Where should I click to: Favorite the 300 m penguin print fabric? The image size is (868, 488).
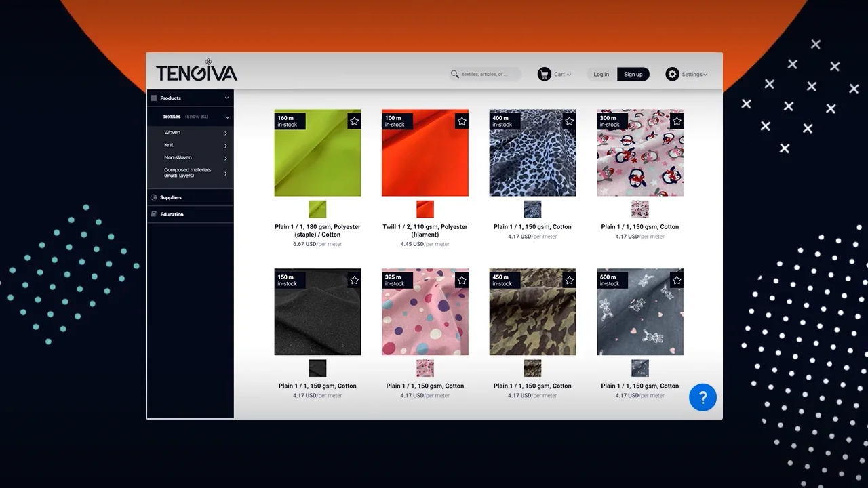(677, 121)
